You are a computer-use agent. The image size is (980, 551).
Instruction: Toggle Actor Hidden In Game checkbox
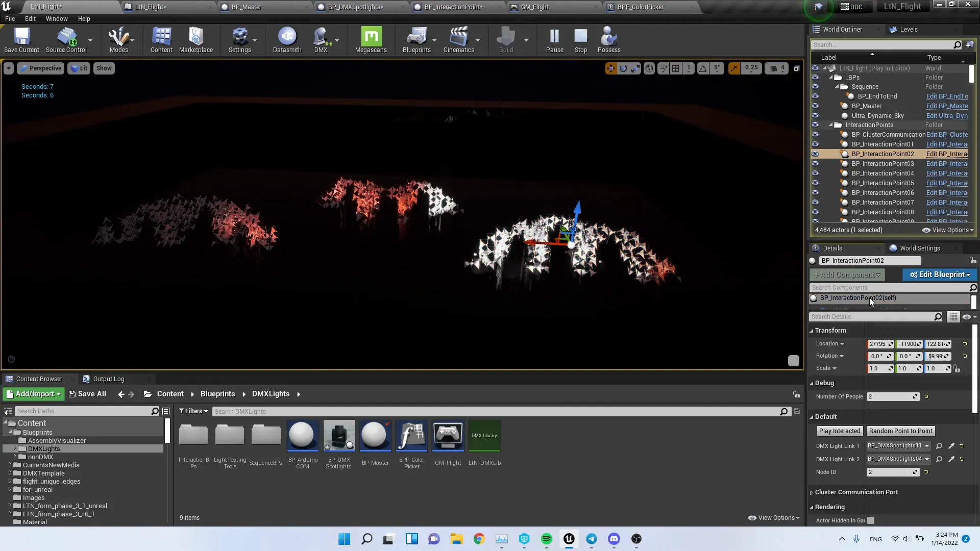click(871, 521)
